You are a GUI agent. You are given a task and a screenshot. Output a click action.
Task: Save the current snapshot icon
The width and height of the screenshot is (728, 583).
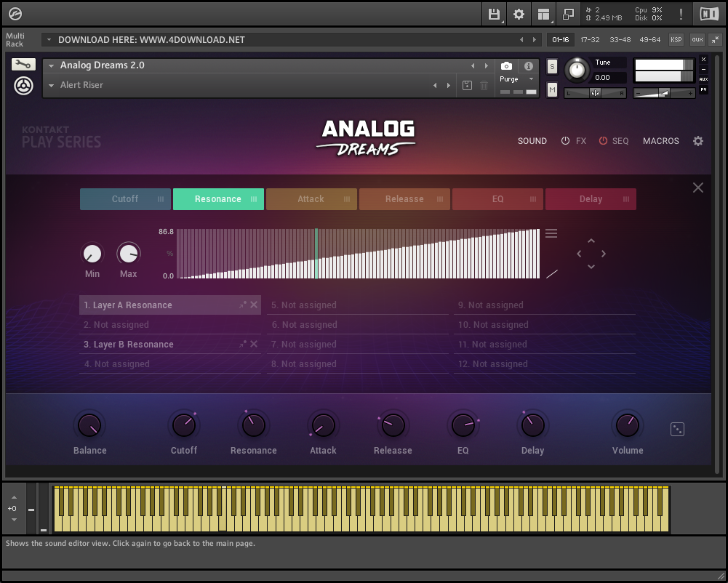tap(467, 85)
